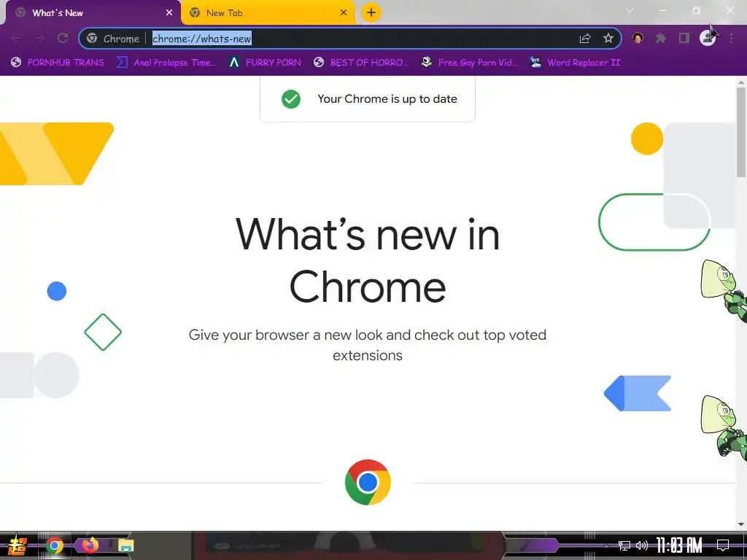Minimize the Chrome window

(662, 10)
